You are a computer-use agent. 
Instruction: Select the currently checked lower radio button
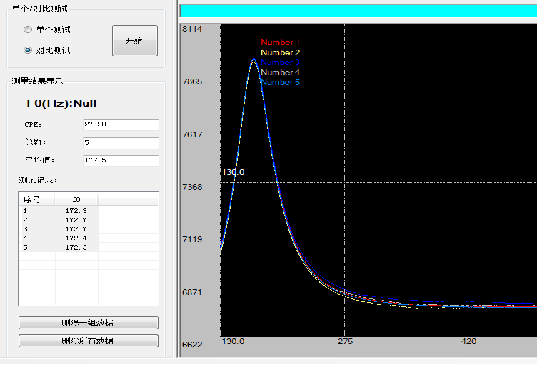pyautogui.click(x=28, y=50)
